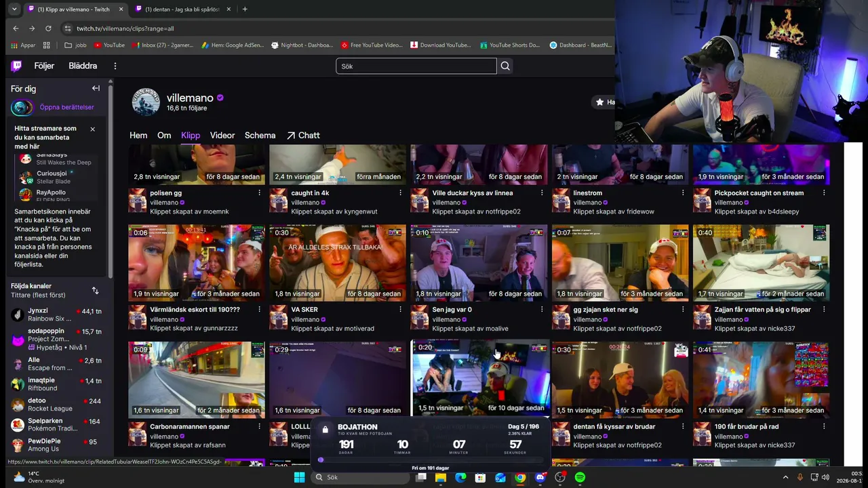Click the Windows taskbar search box
This screenshot has height=488, width=868.
click(361, 477)
